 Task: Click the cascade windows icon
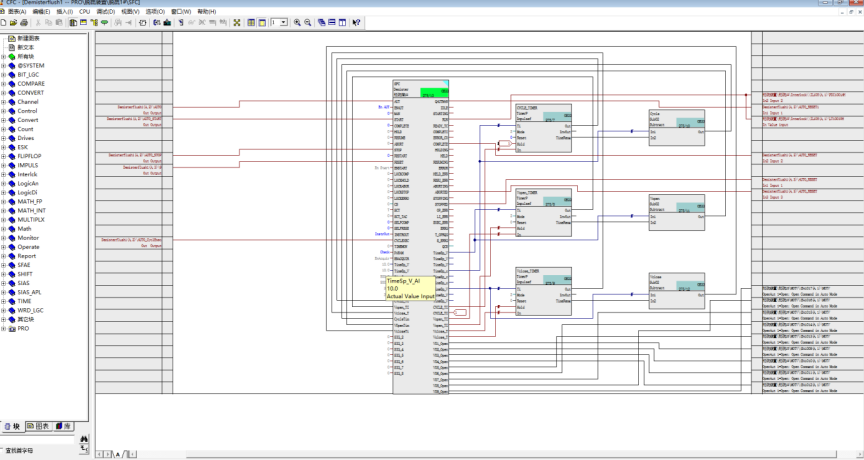point(321,23)
